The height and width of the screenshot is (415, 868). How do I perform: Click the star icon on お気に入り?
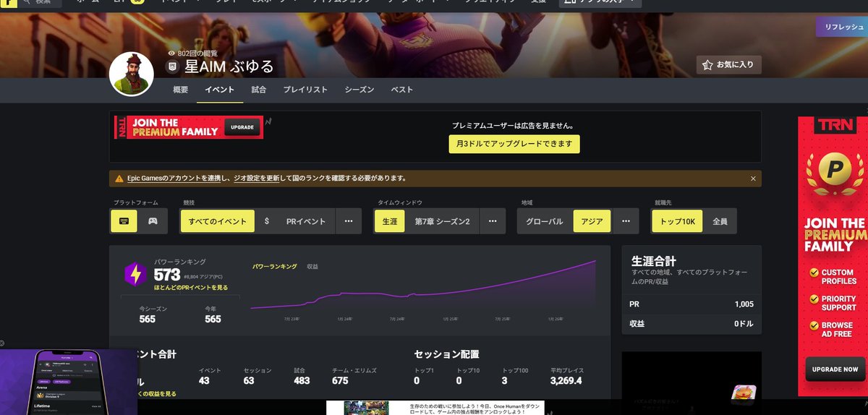pos(707,65)
